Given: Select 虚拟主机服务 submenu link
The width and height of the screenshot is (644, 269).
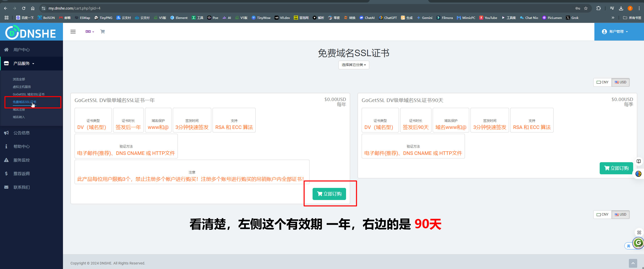Looking at the screenshot, I should pos(22,87).
